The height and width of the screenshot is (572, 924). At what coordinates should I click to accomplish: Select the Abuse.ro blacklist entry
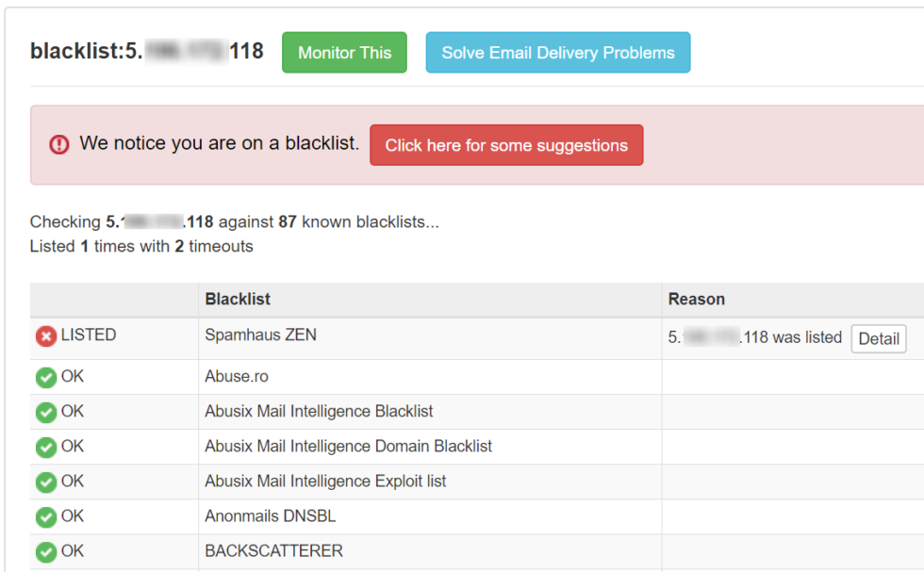[237, 377]
